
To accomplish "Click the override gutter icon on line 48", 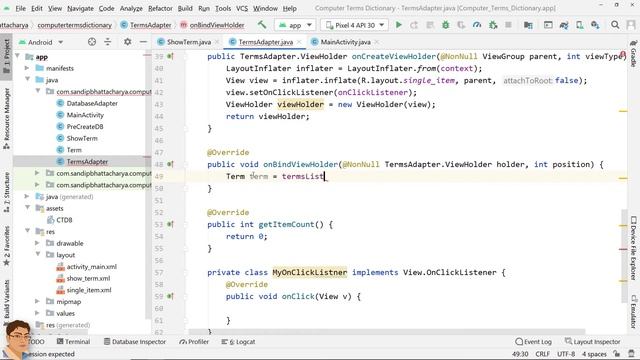I will coord(170,164).
